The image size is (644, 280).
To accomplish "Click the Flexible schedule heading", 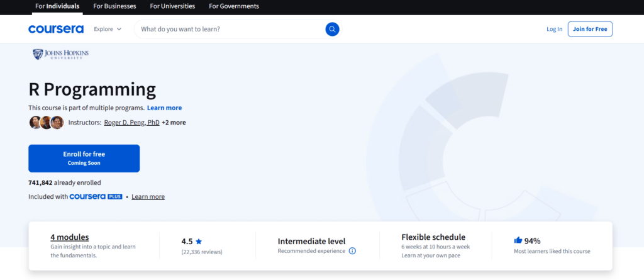I will click(x=433, y=237).
